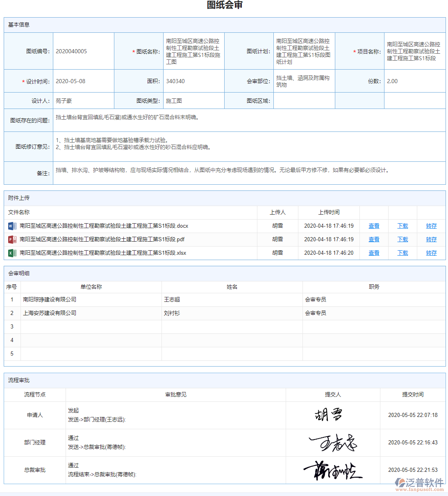下载 the docx attachment
The image size is (448, 496).
402,226
